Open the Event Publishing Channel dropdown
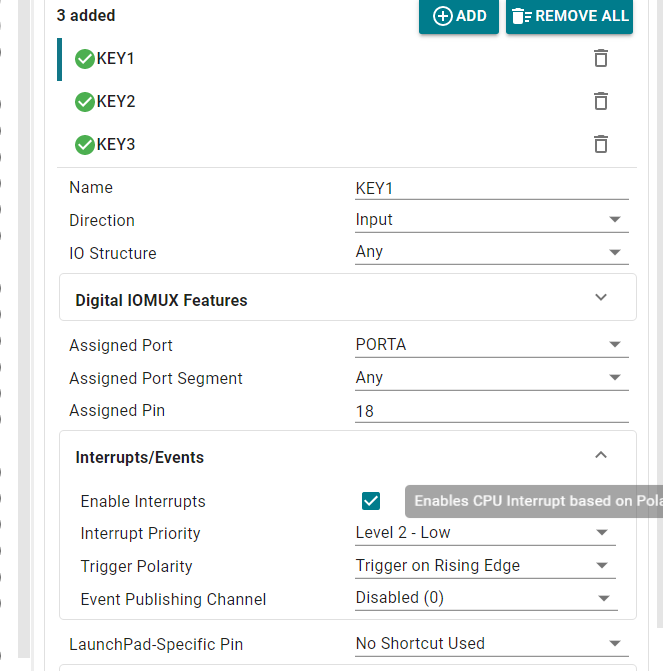663x671 pixels. [x=486, y=598]
